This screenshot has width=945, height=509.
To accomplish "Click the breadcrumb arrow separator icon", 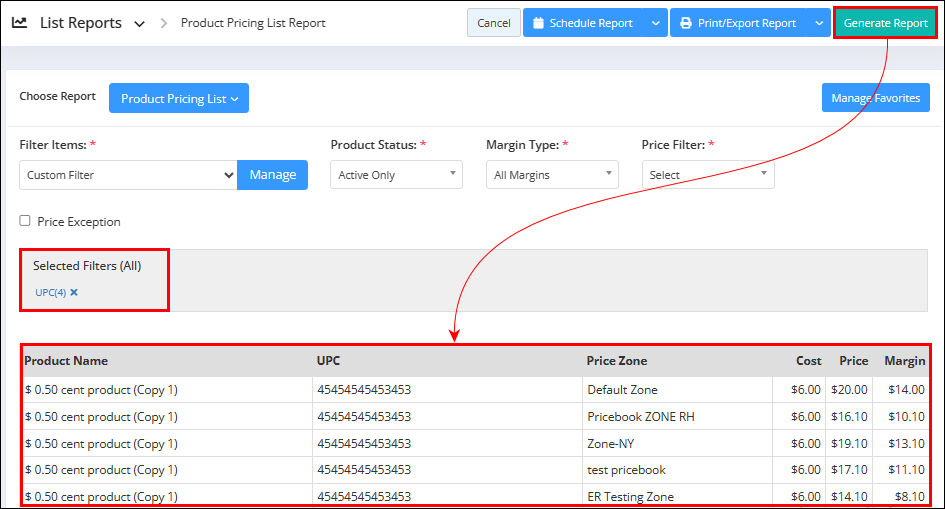I will click(x=163, y=23).
